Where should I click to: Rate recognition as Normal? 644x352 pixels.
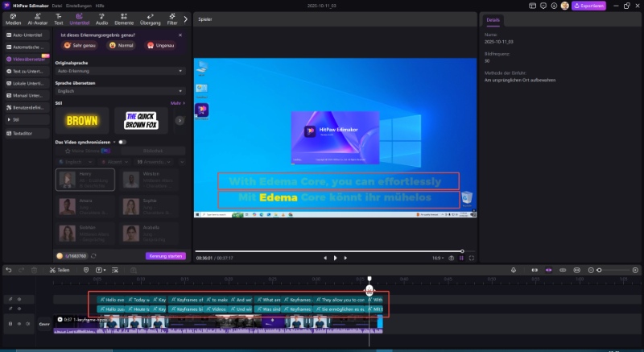point(122,46)
